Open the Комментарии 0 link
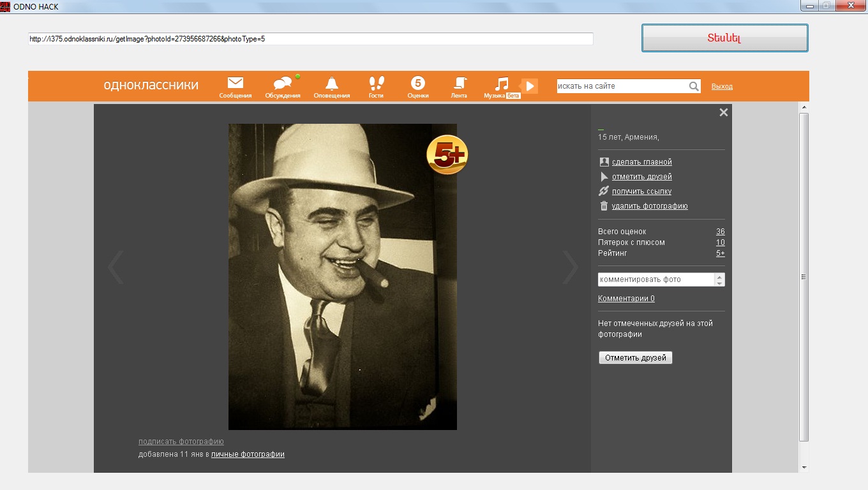This screenshot has height=490, width=868. 626,299
